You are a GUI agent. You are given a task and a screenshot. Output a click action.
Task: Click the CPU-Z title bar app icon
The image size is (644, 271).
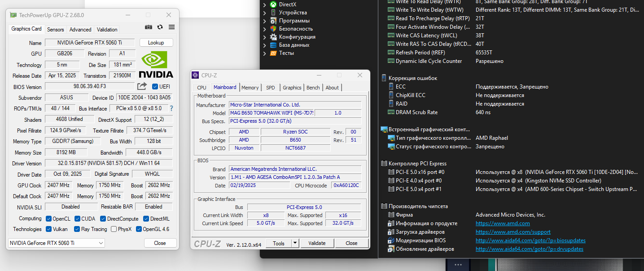click(x=195, y=75)
